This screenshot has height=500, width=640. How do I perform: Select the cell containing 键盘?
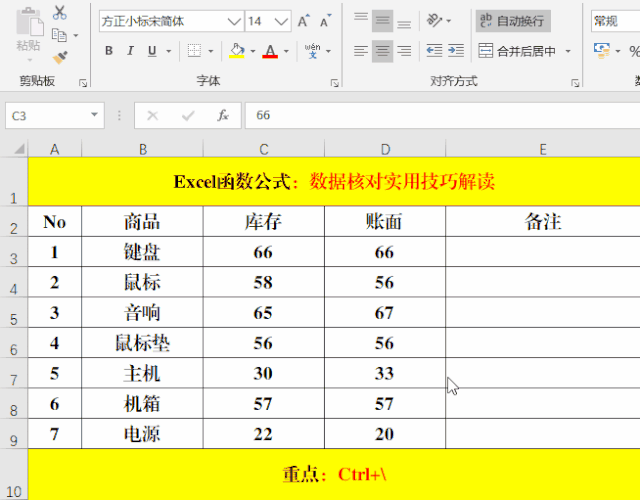tap(142, 253)
